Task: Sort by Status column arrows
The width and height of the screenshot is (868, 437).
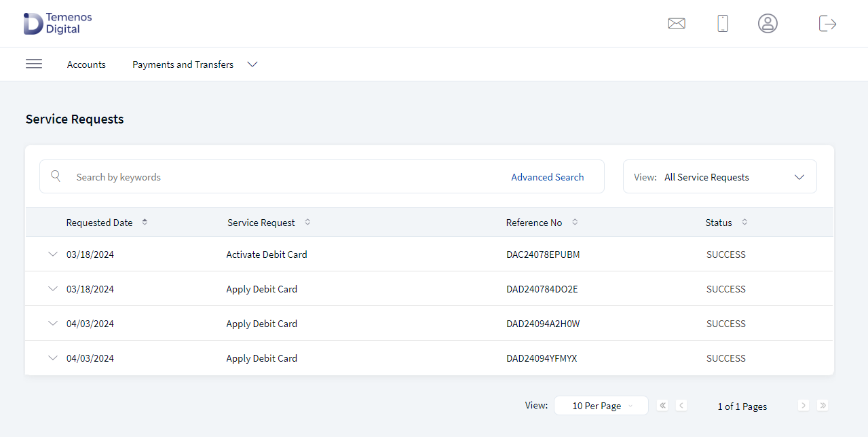Action: coord(744,222)
